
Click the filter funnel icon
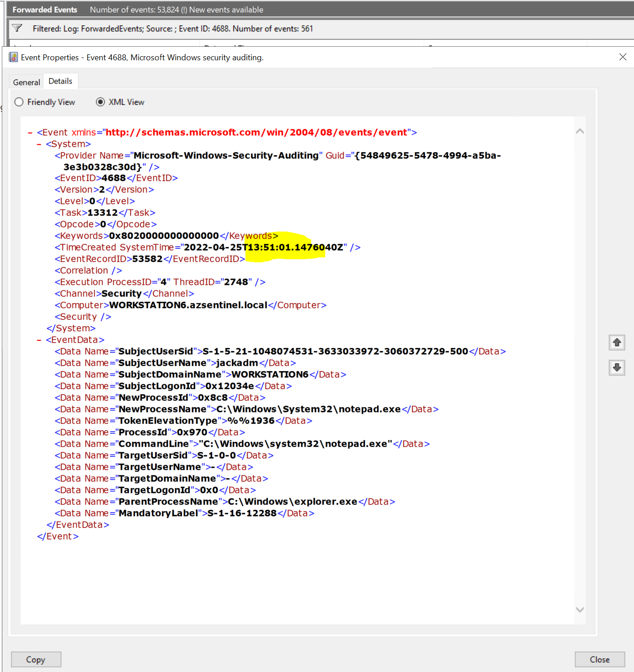17,28
